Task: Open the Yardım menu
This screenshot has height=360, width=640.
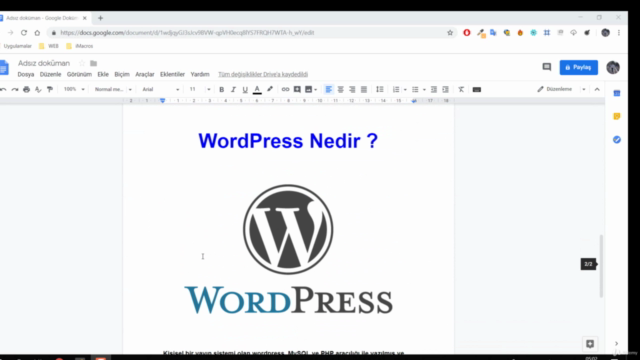Action: [200, 74]
